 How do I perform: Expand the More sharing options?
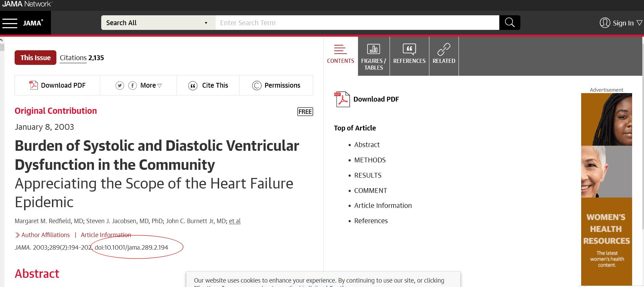(x=151, y=86)
